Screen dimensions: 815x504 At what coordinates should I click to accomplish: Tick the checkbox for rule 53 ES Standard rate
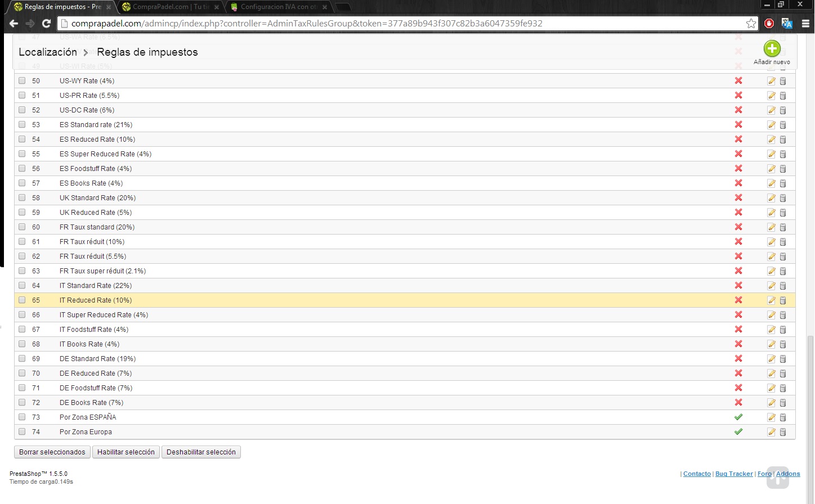[x=22, y=124]
